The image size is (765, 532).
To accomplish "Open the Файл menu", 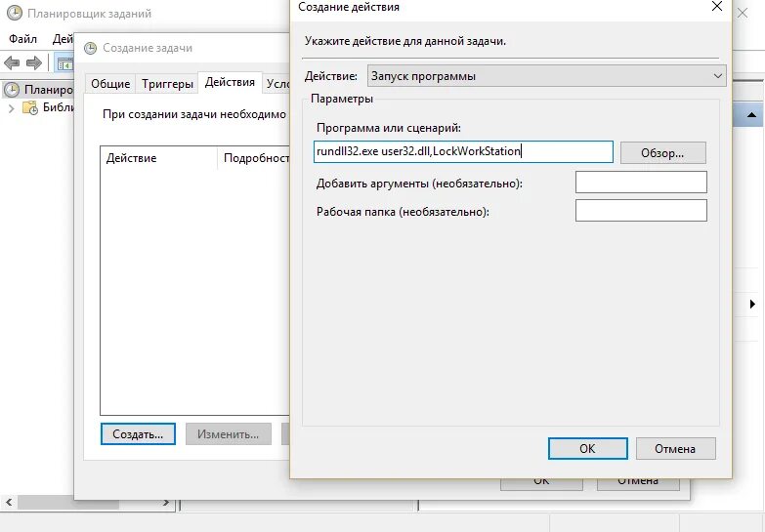I will (x=22, y=38).
